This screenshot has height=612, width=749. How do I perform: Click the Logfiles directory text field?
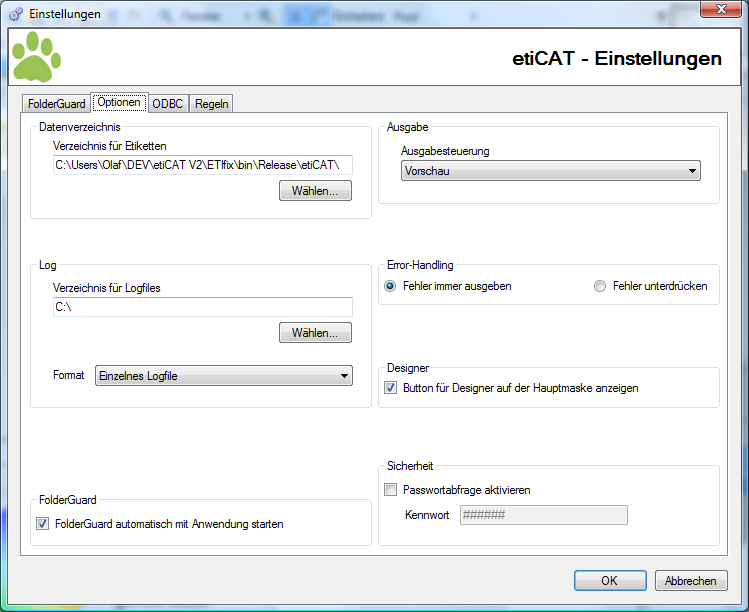click(x=203, y=307)
